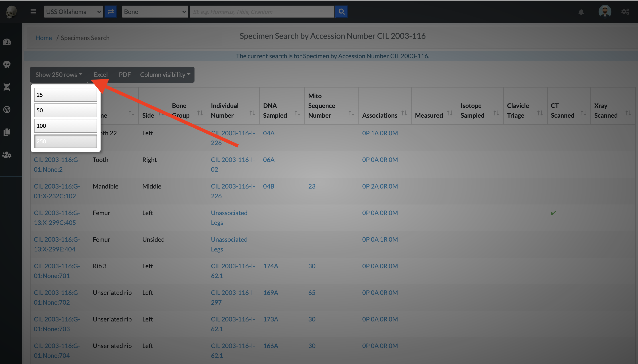Open individual CIL 2003-116-I-297 link
The image size is (638, 364).
click(233, 297)
